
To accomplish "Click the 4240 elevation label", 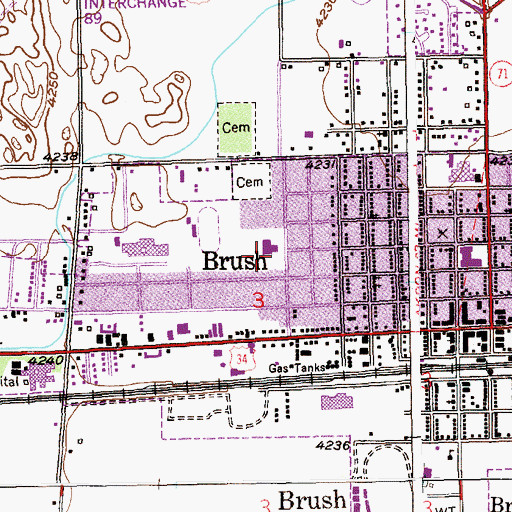I will pos(45,360).
